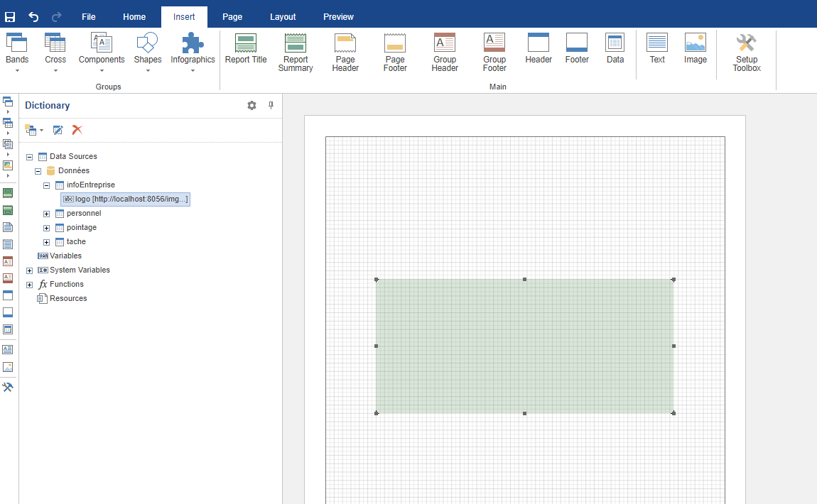Screen dimensions: 817x504
Task: Click Report Title icon in left sidebar
Action: 8,193
